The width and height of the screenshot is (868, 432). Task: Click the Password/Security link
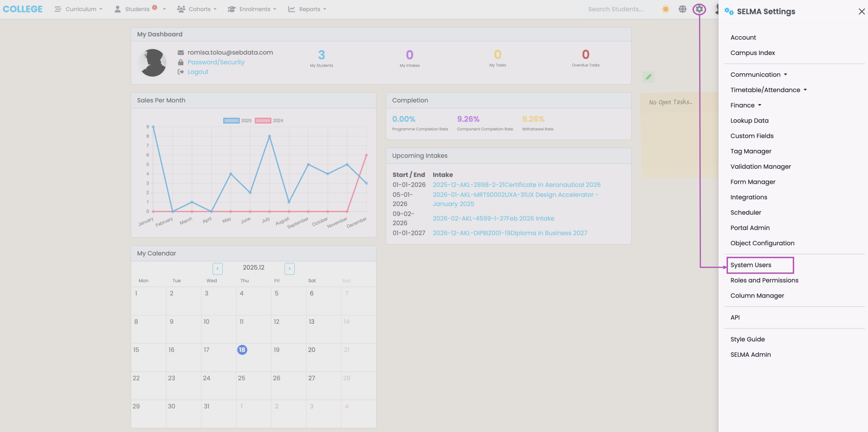point(216,62)
